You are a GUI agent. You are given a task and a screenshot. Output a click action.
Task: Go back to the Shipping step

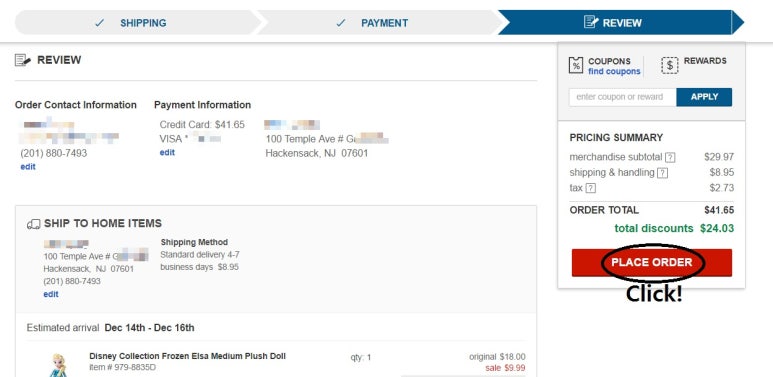pos(138,23)
